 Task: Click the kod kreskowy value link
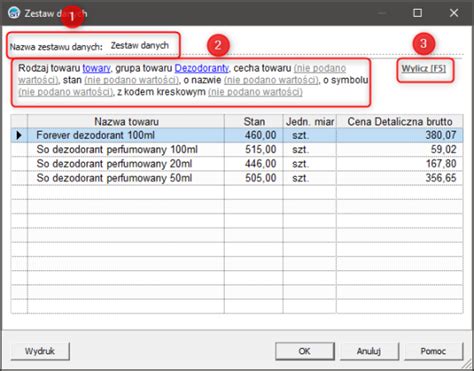(x=255, y=92)
